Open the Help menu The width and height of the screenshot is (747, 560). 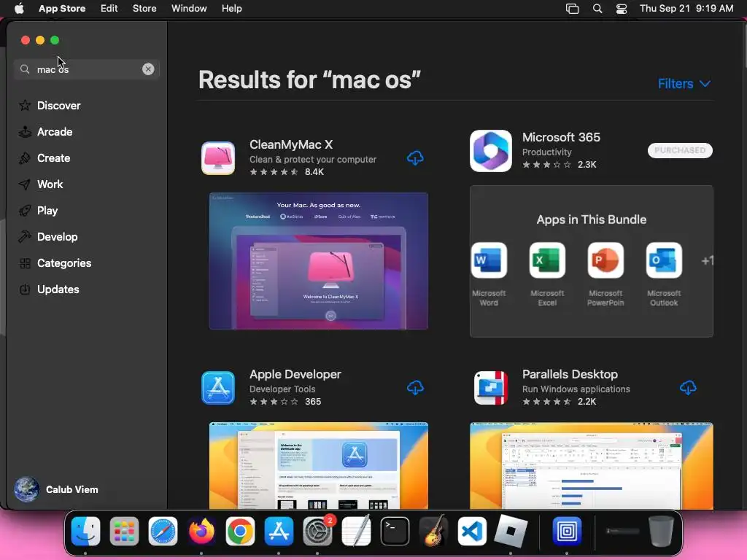click(x=231, y=9)
